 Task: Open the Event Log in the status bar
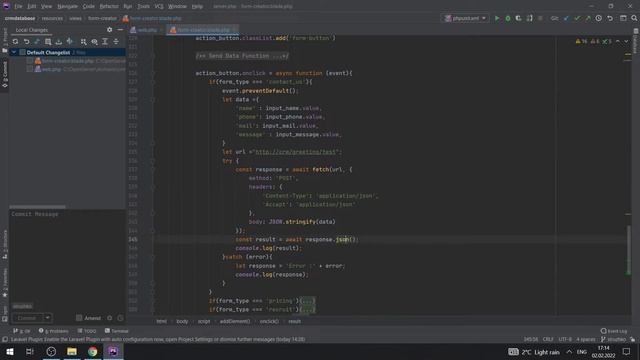pyautogui.click(x=614, y=331)
